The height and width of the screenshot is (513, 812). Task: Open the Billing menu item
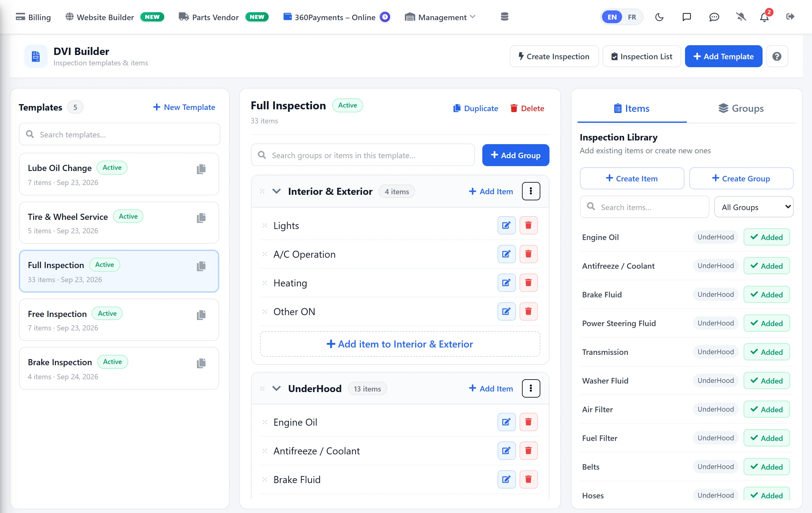33,17
